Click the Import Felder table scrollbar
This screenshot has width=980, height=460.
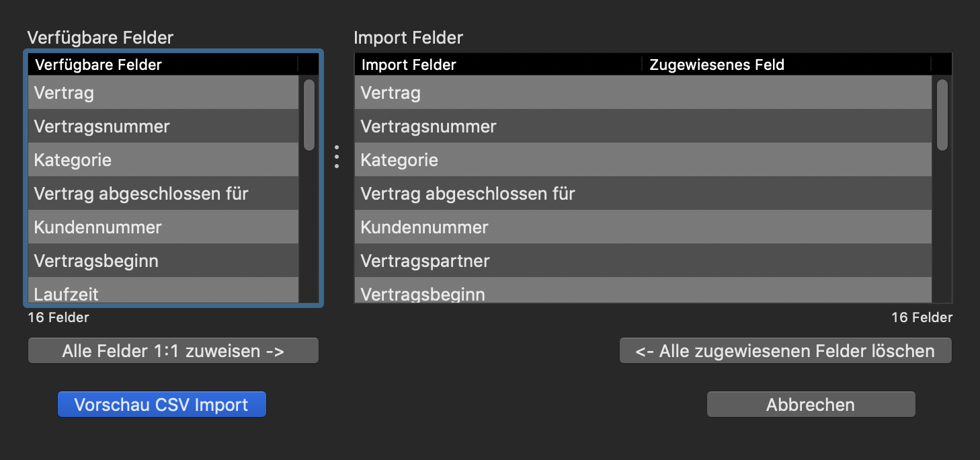pyautogui.click(x=942, y=114)
